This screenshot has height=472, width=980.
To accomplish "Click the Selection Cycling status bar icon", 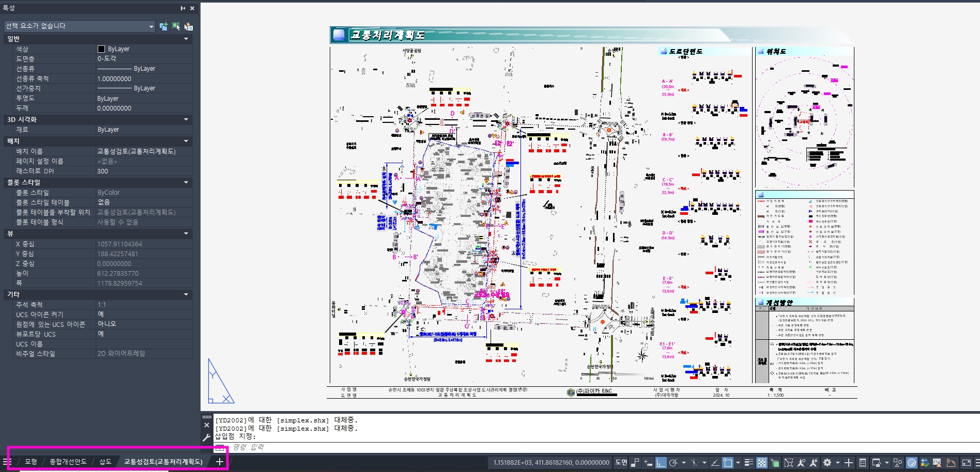I will [775, 463].
